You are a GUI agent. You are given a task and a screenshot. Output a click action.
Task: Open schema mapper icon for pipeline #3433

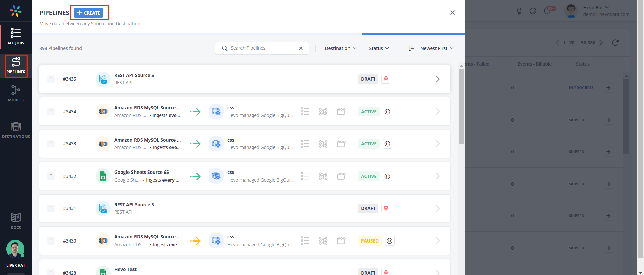point(323,144)
